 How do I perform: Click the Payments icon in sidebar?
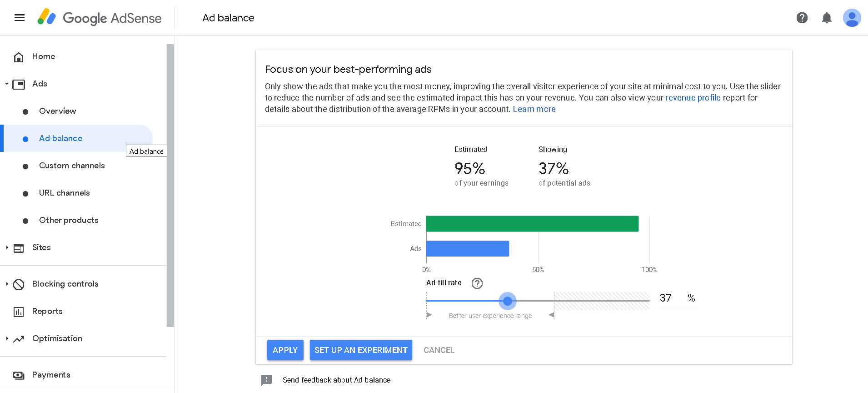[x=19, y=375]
